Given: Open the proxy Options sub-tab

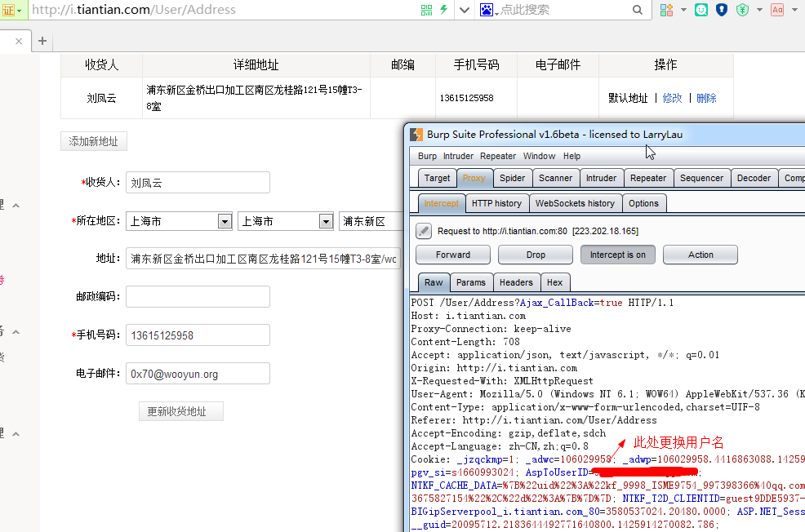Looking at the screenshot, I should [x=643, y=203].
